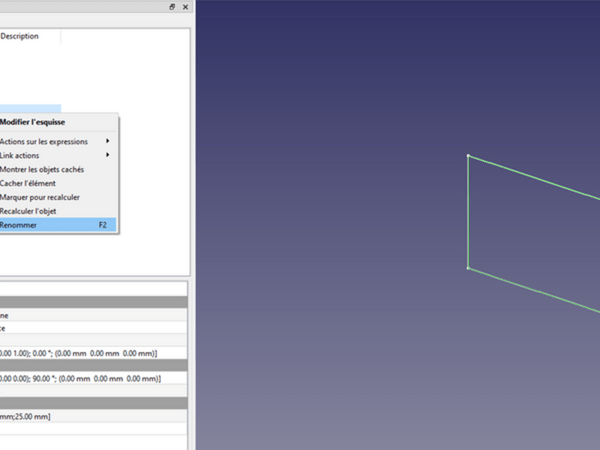Close the combo view panel
Viewport: 600px width, 450px height.
pos(185,7)
